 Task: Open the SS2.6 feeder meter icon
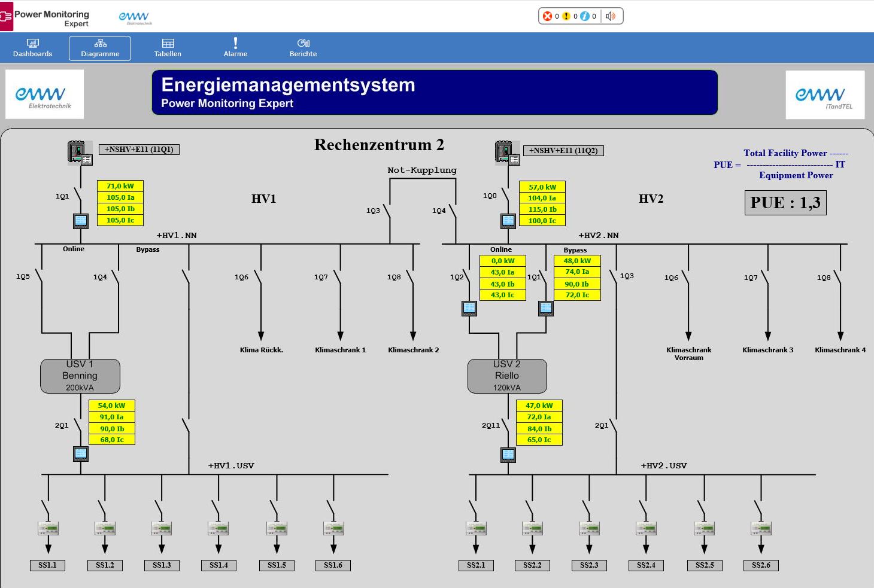point(761,528)
